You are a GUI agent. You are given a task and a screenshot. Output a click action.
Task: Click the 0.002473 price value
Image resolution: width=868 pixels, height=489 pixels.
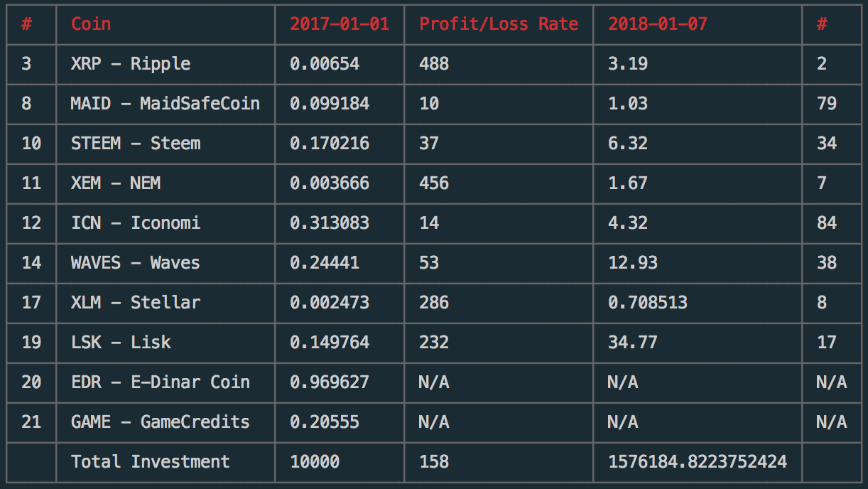pyautogui.click(x=330, y=303)
